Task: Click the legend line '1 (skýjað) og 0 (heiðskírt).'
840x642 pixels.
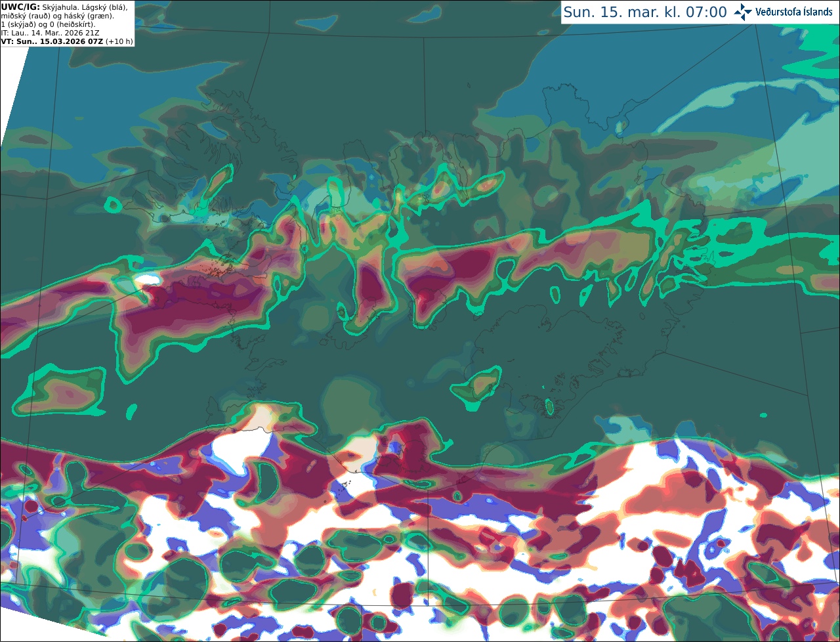Action: [x=48, y=24]
